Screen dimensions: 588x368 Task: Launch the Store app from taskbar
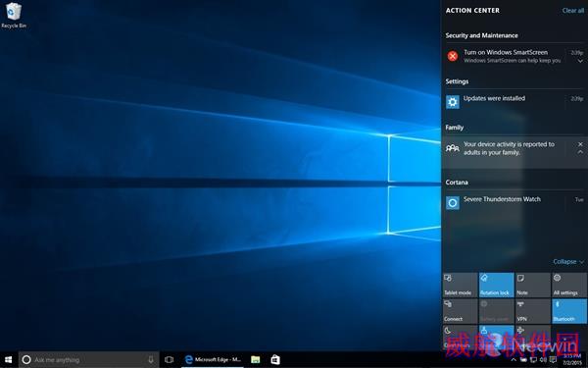point(275,360)
